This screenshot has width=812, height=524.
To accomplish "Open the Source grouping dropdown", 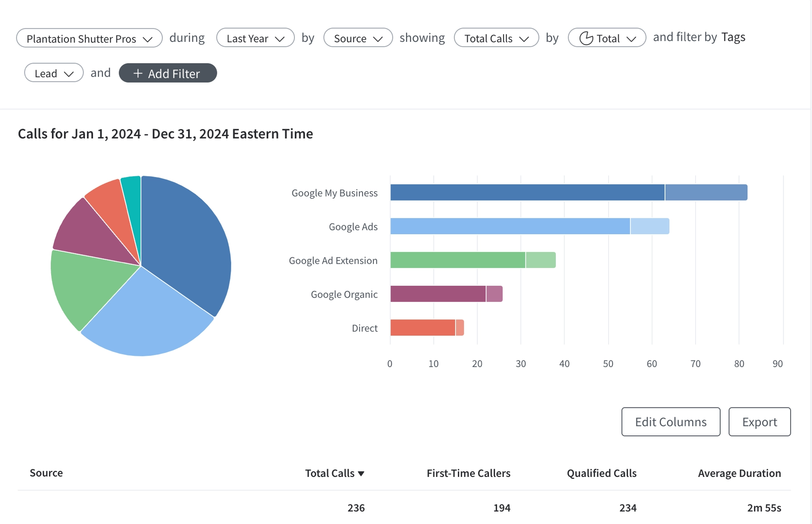I will (358, 39).
